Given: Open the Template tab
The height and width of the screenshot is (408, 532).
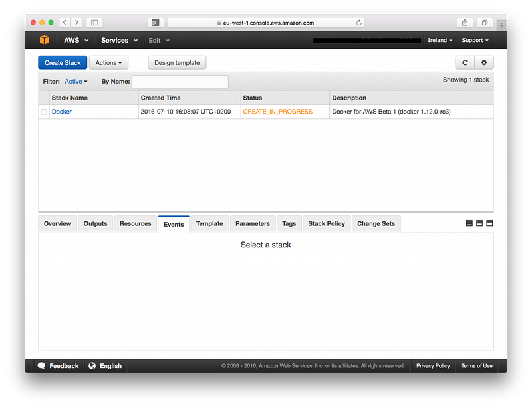Looking at the screenshot, I should [209, 223].
